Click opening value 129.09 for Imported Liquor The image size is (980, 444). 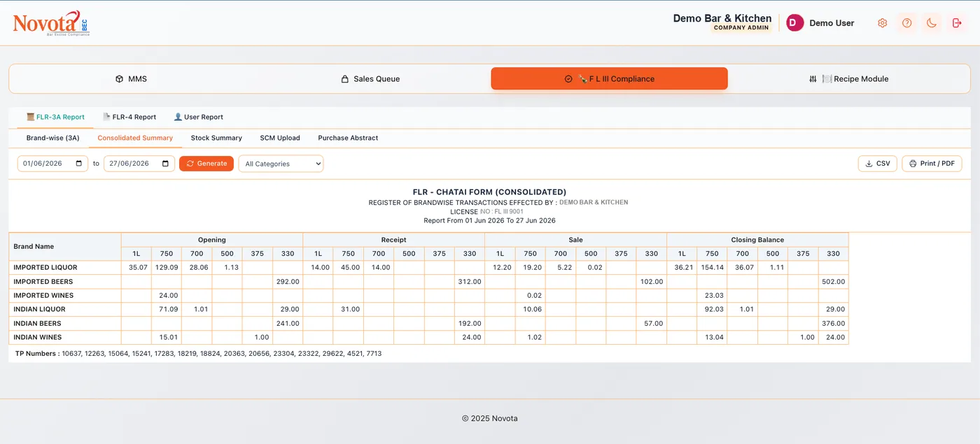tap(167, 267)
